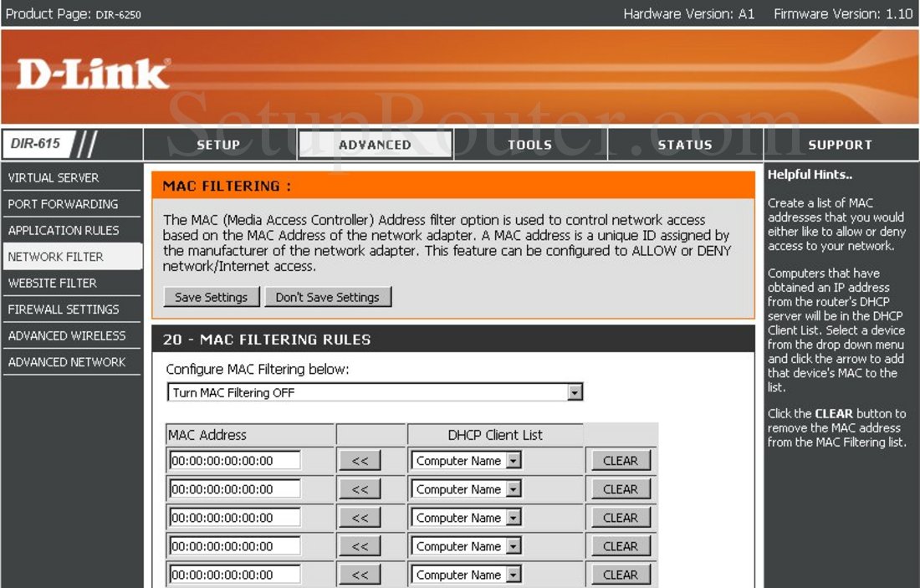Click the DIR-615 model label
This screenshot has height=588, width=920.
click(36, 144)
